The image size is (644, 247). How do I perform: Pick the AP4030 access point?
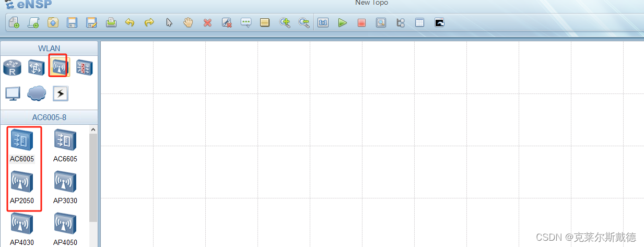coord(22,229)
